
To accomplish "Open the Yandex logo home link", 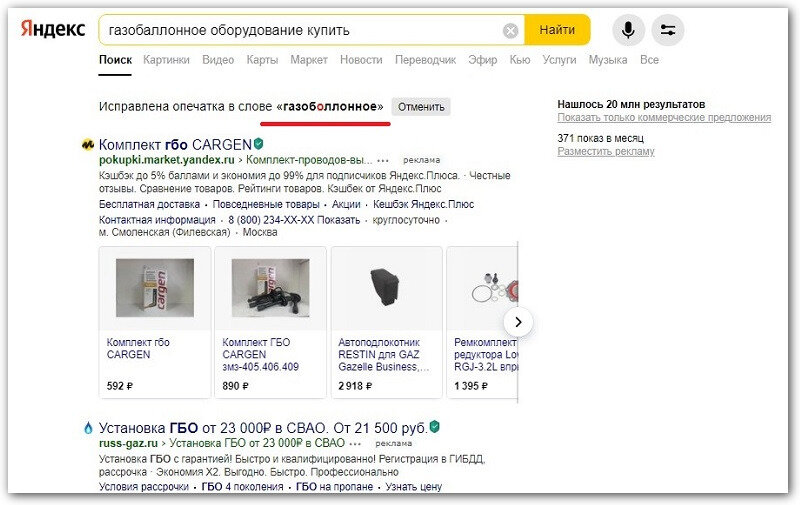I will click(53, 30).
